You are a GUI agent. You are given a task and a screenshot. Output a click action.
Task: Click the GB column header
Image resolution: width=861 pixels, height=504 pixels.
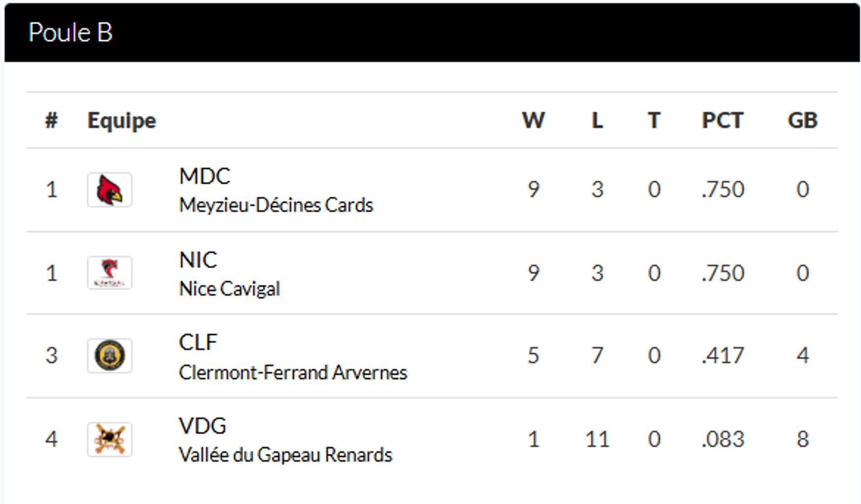point(802,121)
